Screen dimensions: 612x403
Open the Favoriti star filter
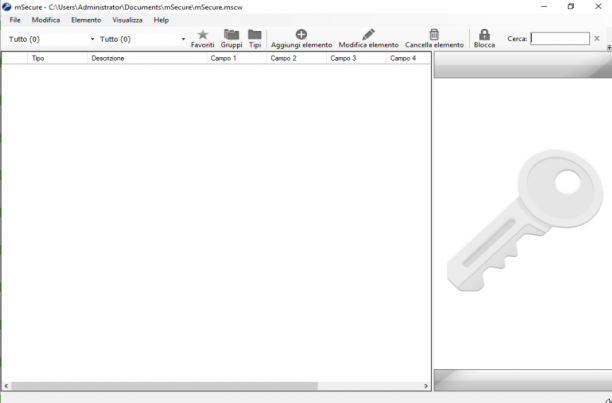coord(203,39)
